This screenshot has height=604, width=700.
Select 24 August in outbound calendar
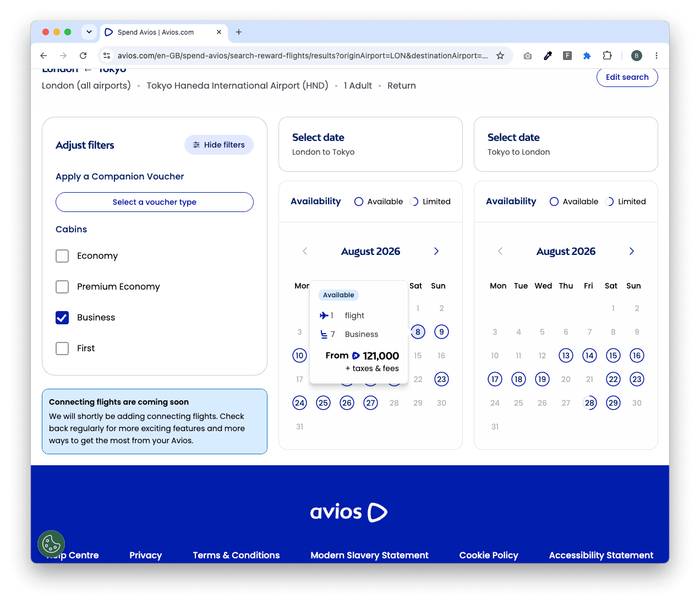click(299, 403)
